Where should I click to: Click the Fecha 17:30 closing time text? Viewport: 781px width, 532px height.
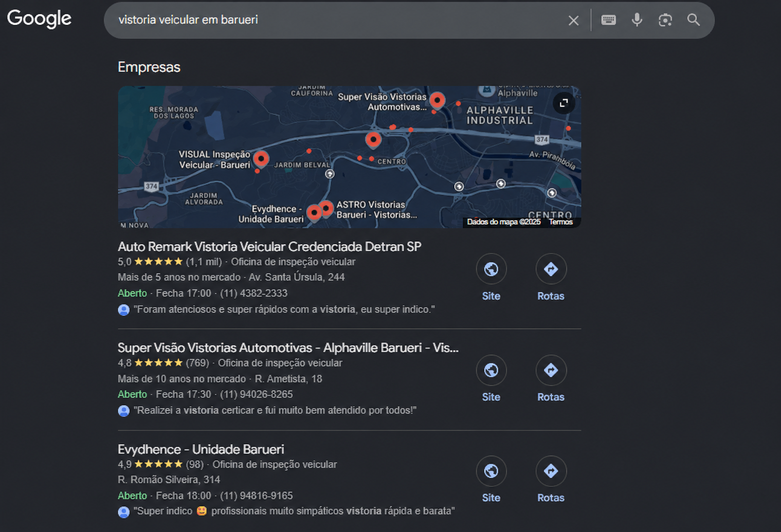pos(184,394)
